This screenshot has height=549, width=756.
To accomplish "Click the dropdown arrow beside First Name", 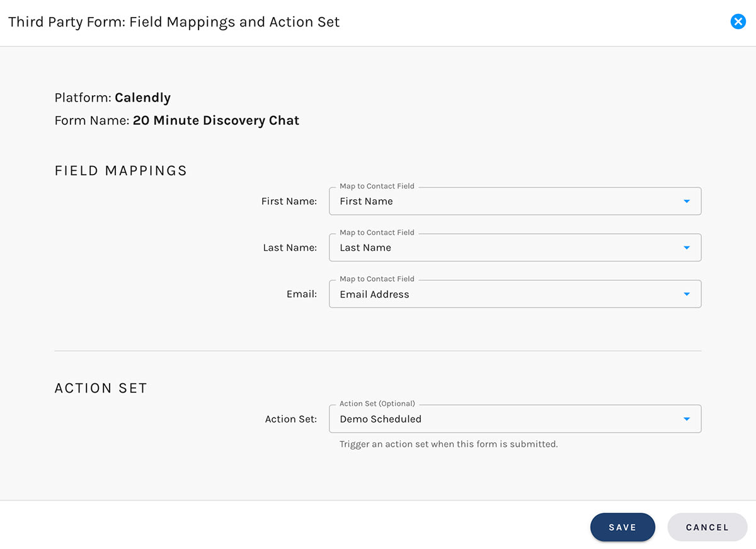I will click(x=687, y=200).
